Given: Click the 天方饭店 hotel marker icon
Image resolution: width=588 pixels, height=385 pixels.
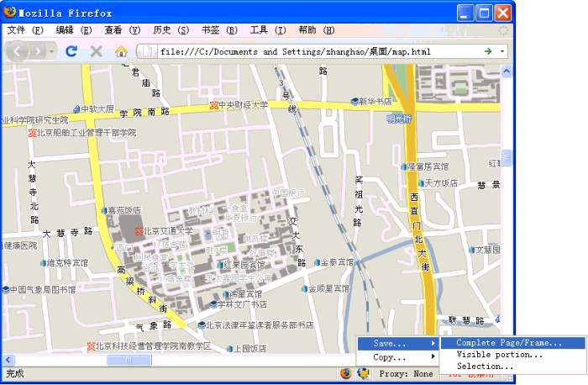Looking at the screenshot, I should pyautogui.click(x=421, y=183).
